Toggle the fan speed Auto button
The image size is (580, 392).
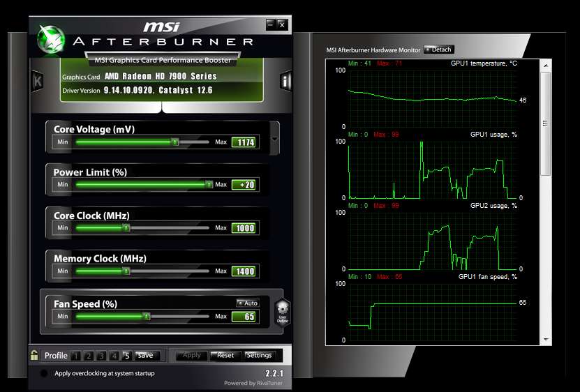(x=248, y=303)
